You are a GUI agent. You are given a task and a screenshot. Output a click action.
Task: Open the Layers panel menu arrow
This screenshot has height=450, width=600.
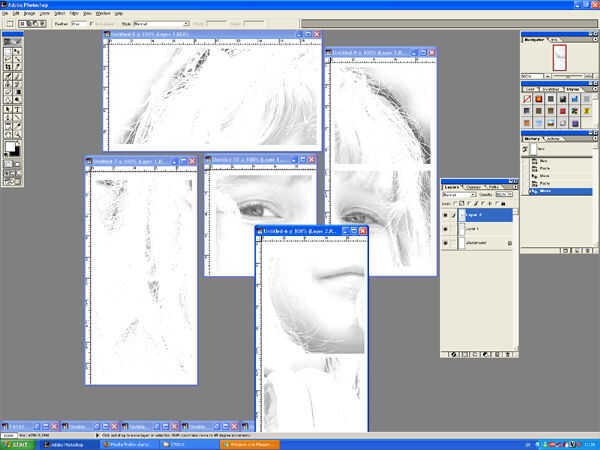coord(515,187)
